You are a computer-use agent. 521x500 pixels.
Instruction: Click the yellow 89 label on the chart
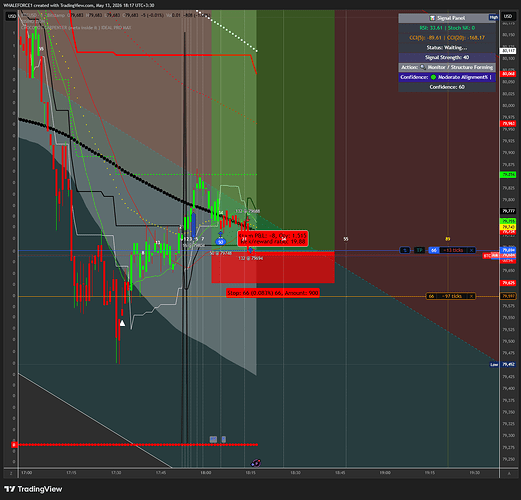pyautogui.click(x=448, y=239)
